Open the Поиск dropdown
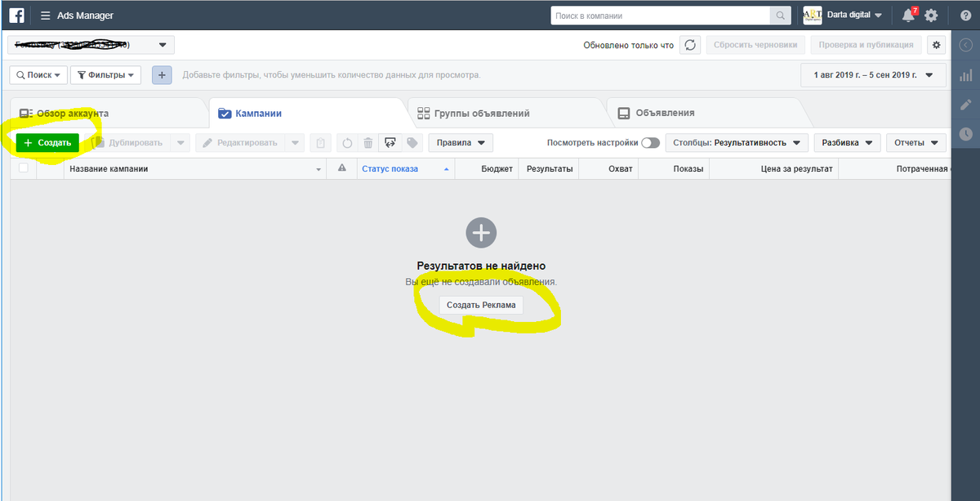 [37, 75]
